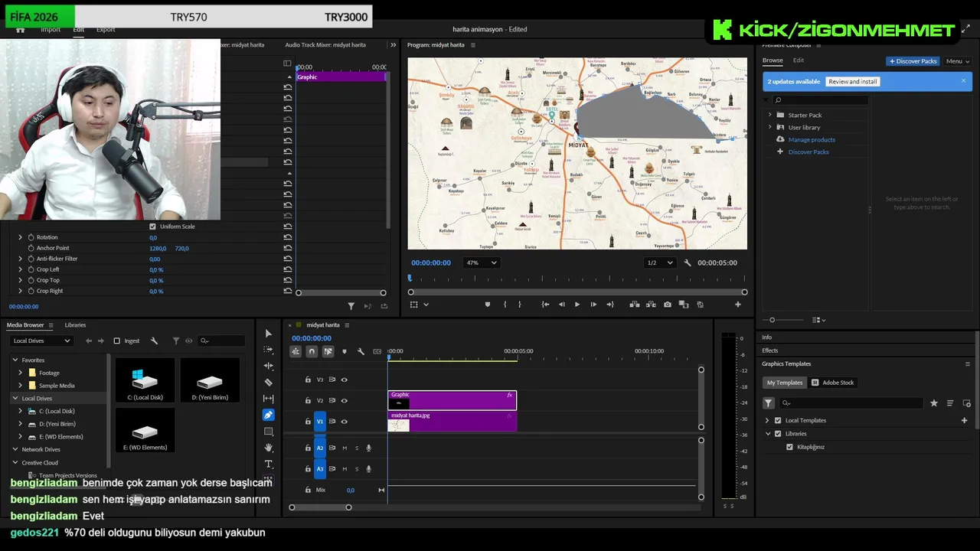Open the Local Drives dropdown
Viewport: 980px width, 551px height.
click(x=41, y=341)
